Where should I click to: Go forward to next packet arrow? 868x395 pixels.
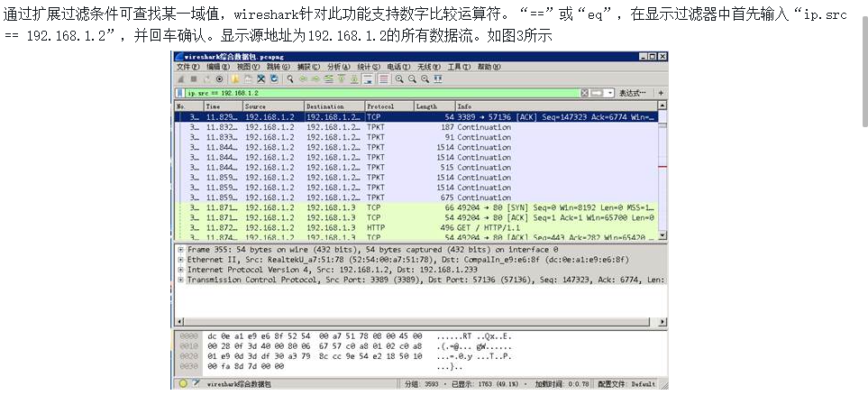point(316,79)
